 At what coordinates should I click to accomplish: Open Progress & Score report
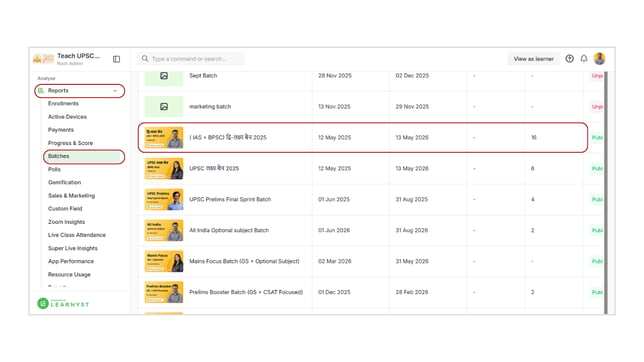click(70, 143)
